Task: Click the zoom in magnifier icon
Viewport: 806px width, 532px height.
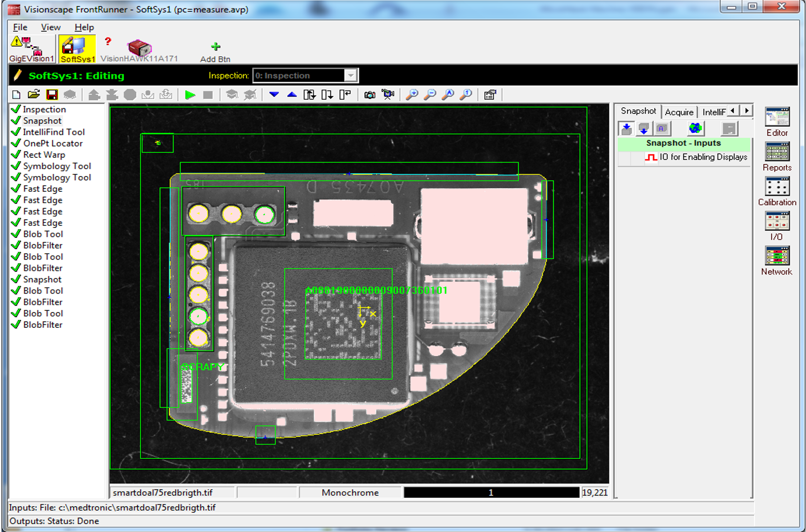Action: click(411, 94)
